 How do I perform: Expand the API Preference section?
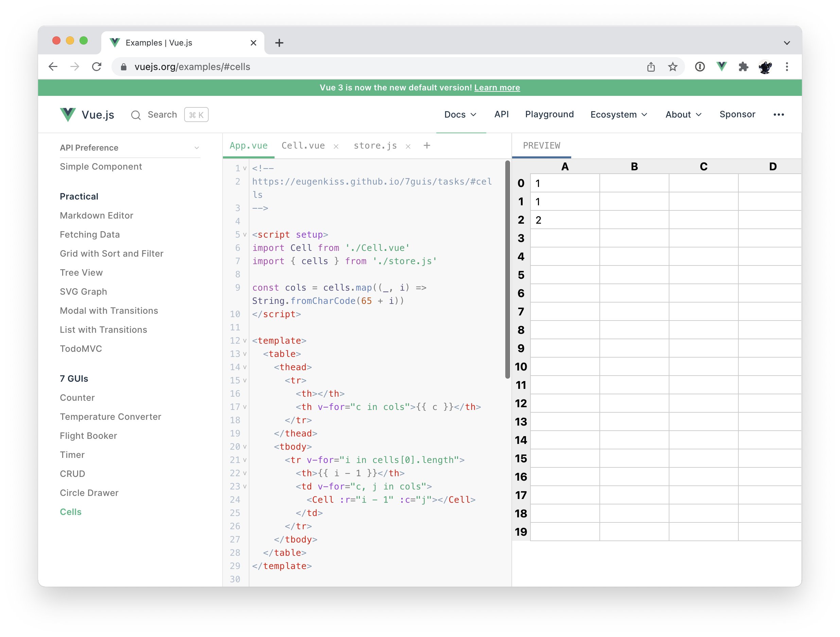(130, 148)
